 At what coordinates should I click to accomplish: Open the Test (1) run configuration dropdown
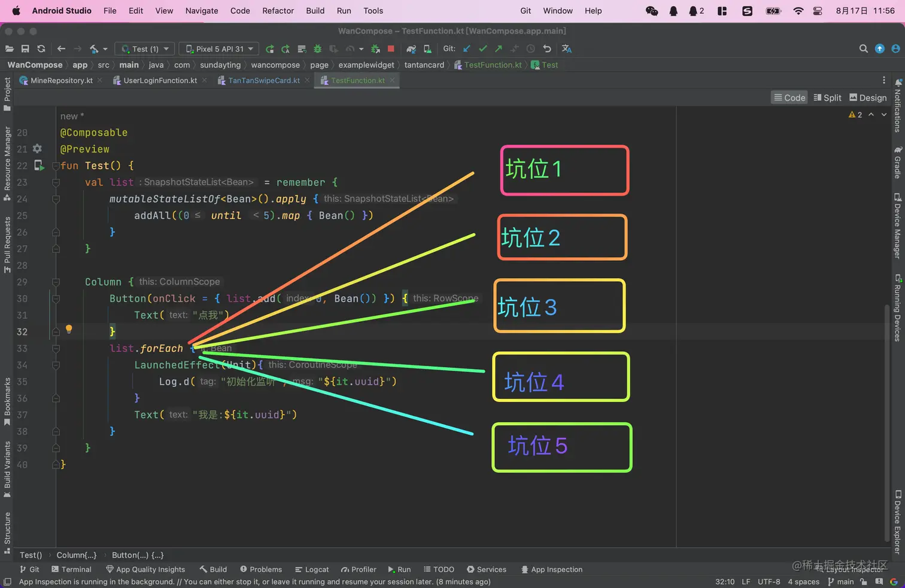pos(145,49)
